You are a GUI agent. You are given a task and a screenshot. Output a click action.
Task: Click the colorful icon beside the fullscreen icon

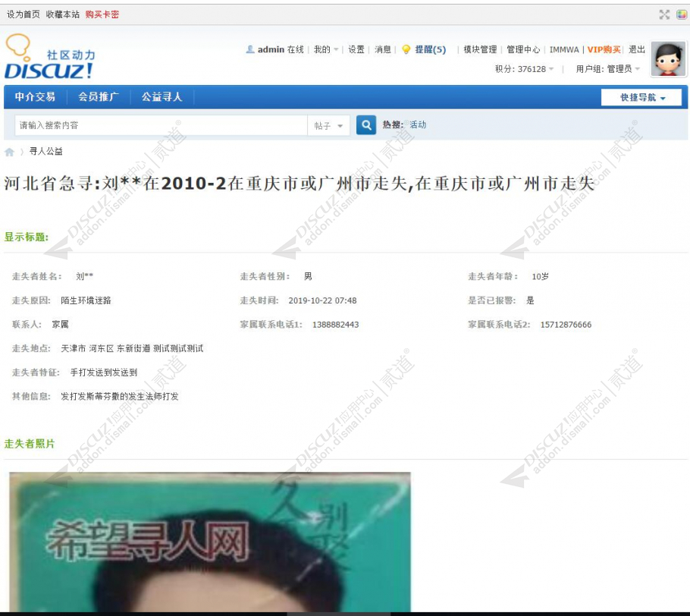point(681,14)
